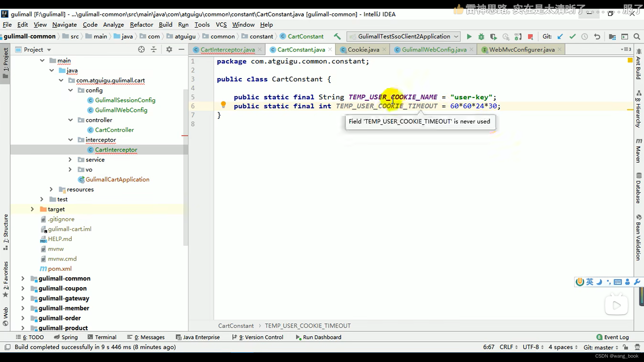Open Refactor menu in menu bar
The width and height of the screenshot is (644, 362).
pyautogui.click(x=141, y=24)
